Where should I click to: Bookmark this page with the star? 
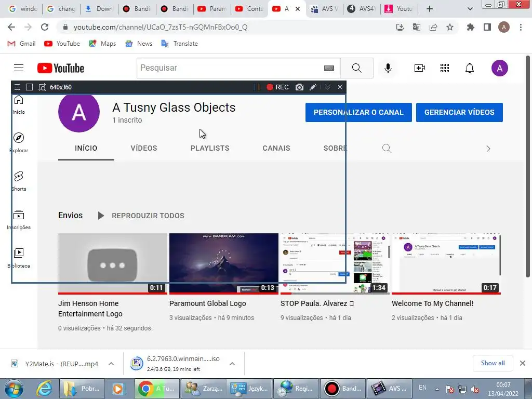pyautogui.click(x=449, y=27)
